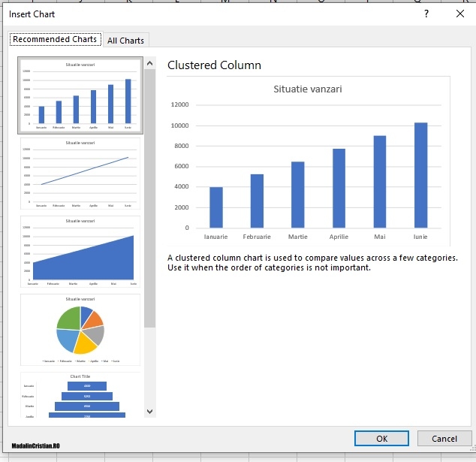Viewport: 476px width, 462px height.
Task: Select the Clustered Column chart thumbnail
Action: (x=80, y=95)
